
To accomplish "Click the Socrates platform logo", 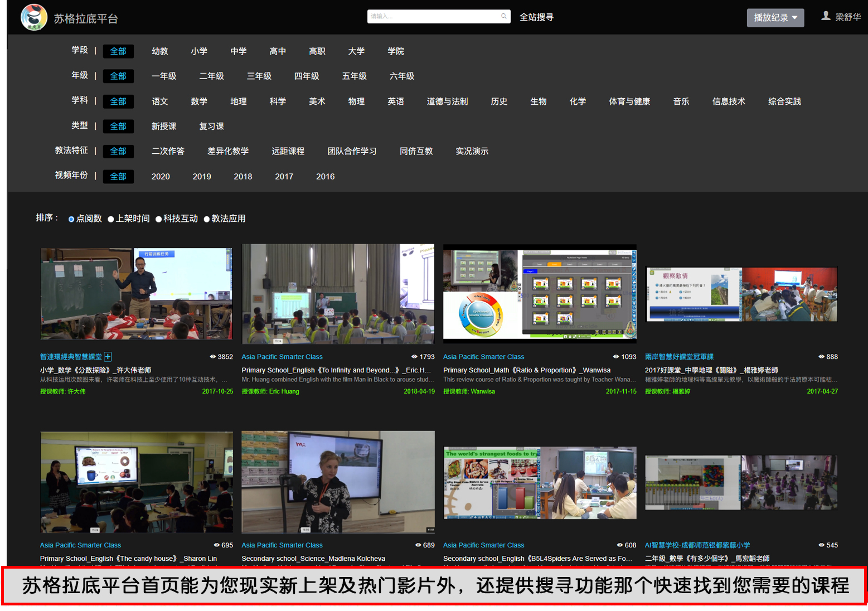I will coord(34,17).
